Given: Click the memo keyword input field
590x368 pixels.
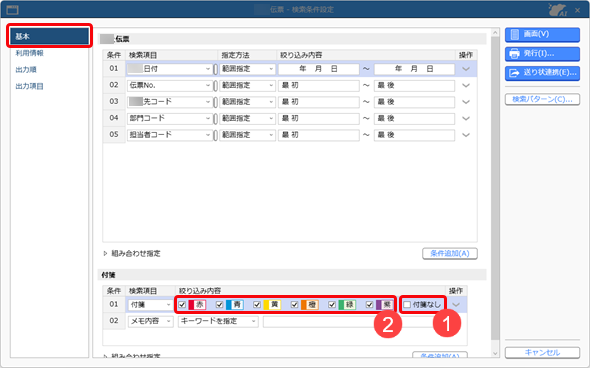Looking at the screenshot, I should (x=354, y=321).
